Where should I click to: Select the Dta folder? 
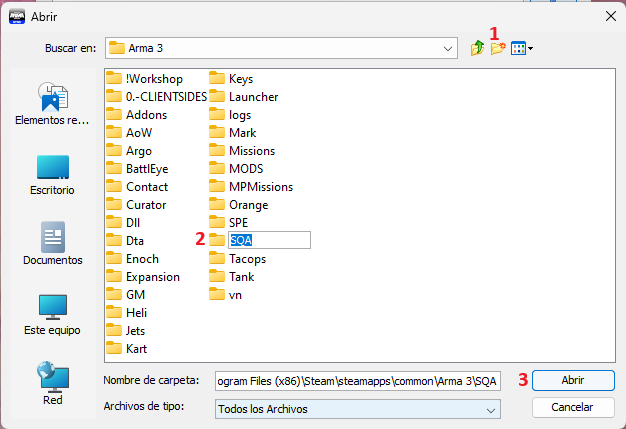[125, 241]
